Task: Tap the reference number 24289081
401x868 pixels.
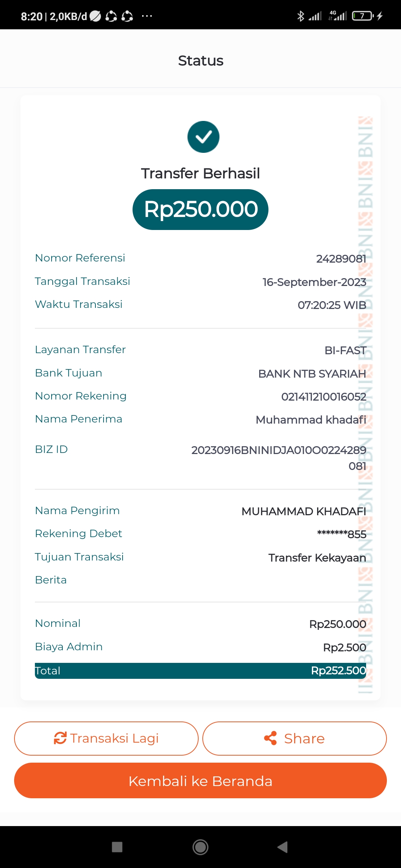Action: [x=341, y=259]
